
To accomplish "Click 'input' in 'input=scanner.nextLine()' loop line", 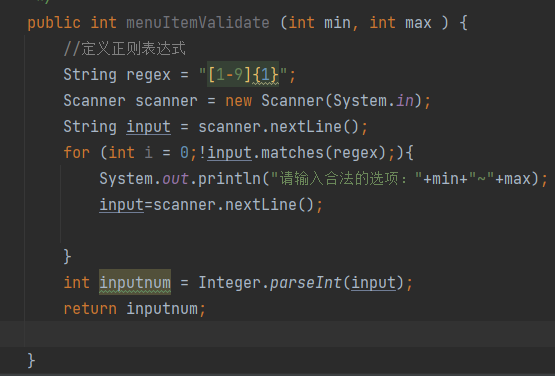I will pos(121,205).
